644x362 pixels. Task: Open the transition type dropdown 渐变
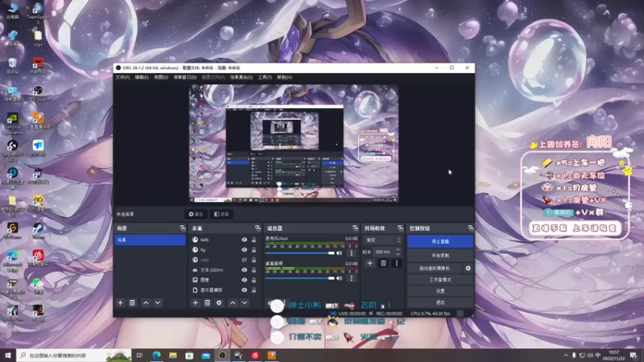382,240
